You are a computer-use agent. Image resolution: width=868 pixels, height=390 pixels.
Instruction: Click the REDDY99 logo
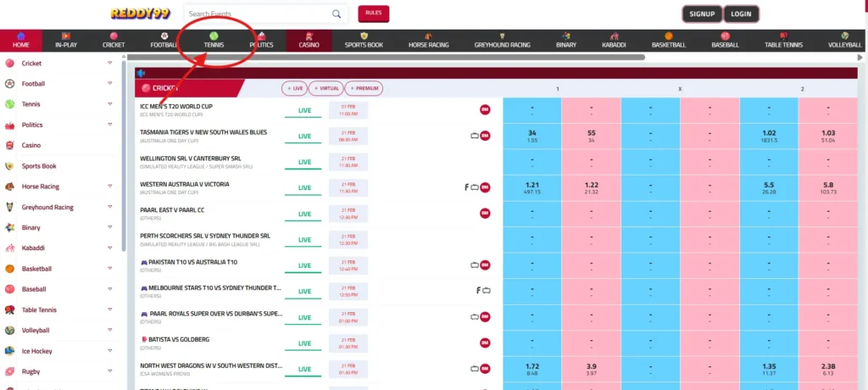[x=140, y=14]
